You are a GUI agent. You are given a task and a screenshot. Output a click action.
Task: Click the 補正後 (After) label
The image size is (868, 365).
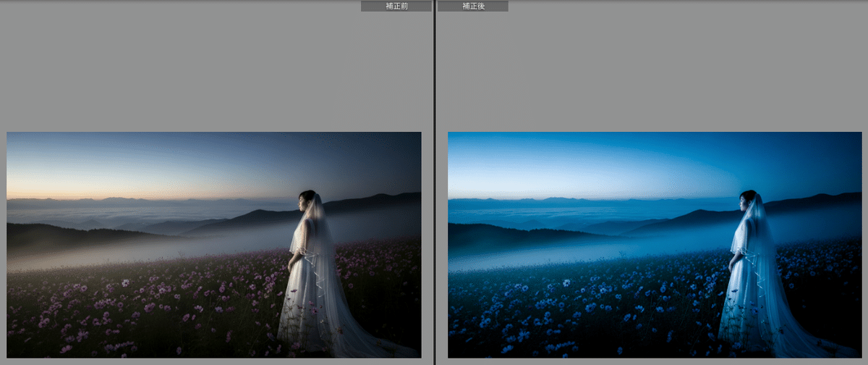point(472,6)
